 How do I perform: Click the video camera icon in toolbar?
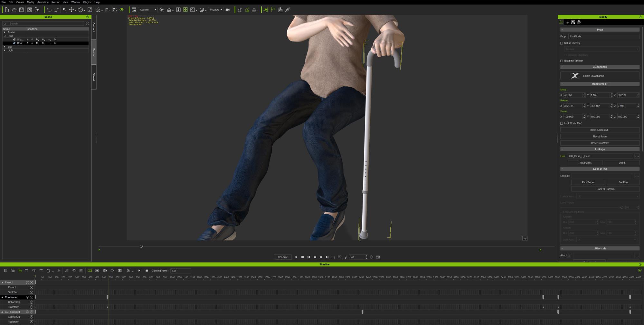(228, 10)
